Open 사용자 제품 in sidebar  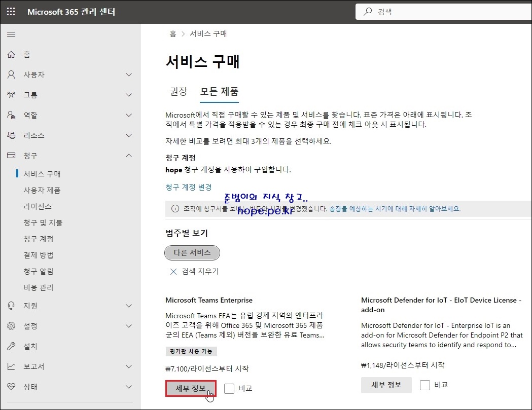42,190
